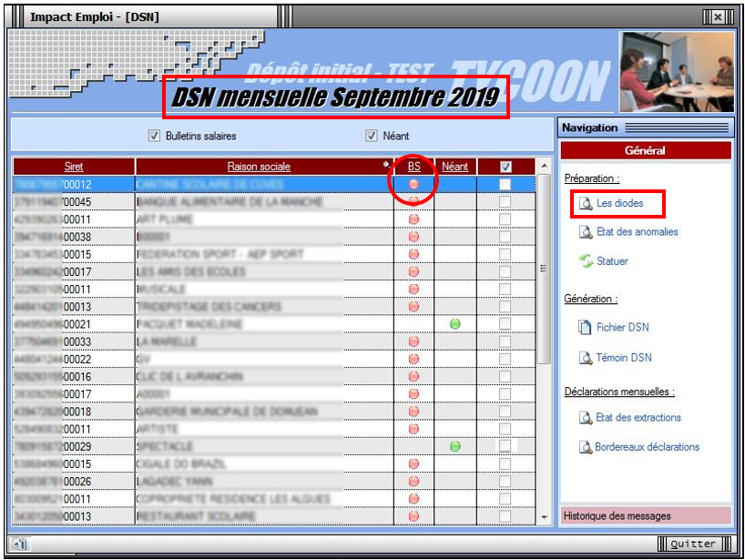Click the Quitter button

[x=692, y=544]
